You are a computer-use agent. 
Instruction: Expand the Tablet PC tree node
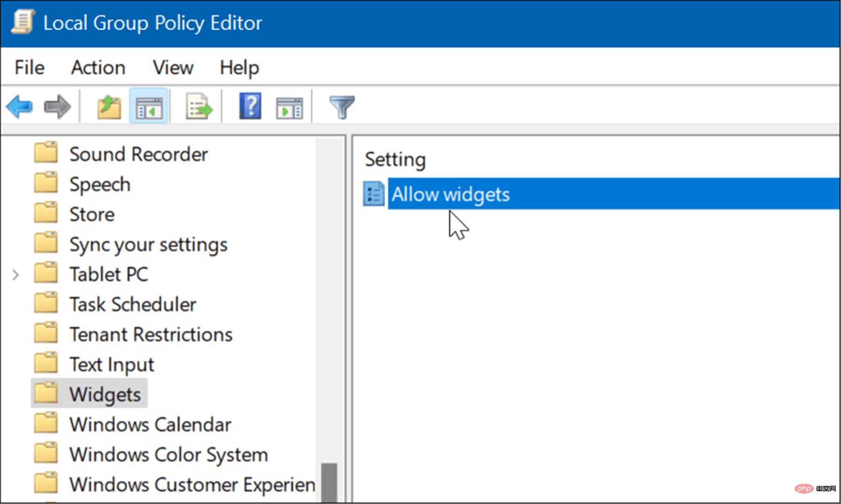tap(15, 274)
